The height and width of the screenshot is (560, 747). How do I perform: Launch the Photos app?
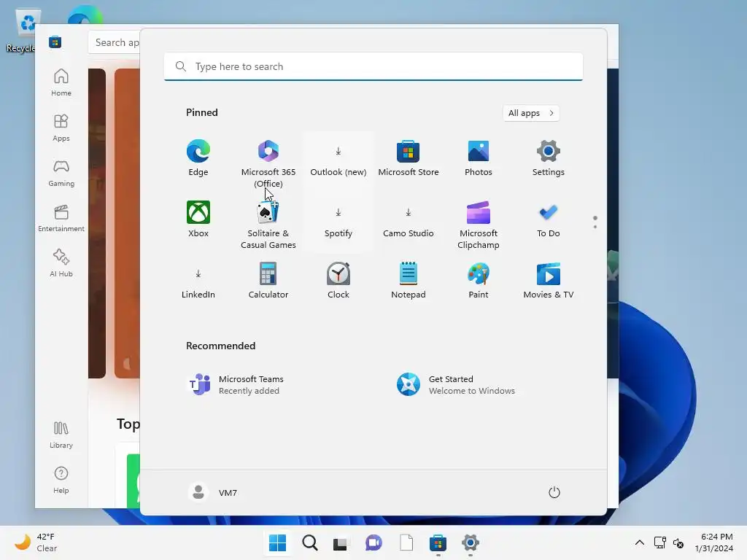(479, 158)
